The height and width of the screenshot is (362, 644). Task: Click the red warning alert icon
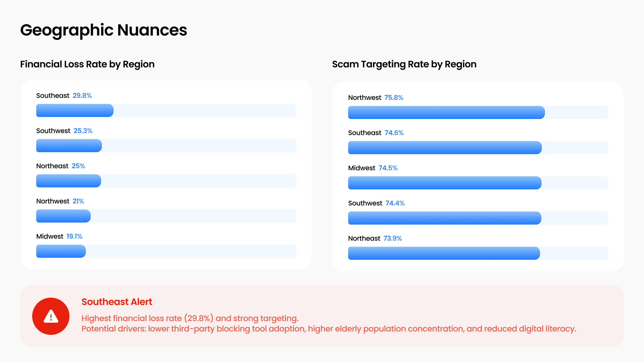pos(51,316)
